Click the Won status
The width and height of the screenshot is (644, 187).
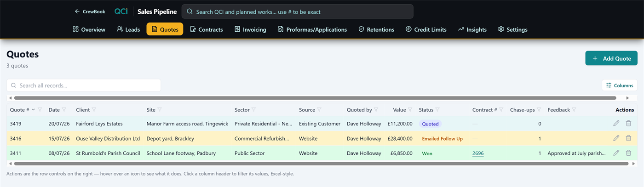[x=427, y=153]
